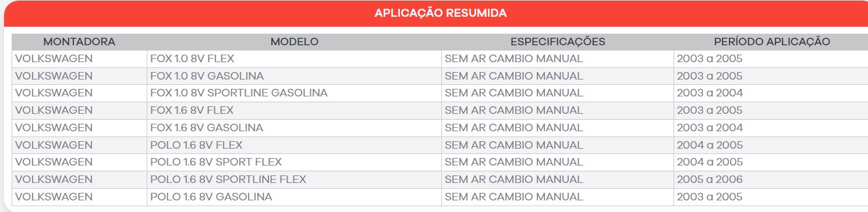Select the MONTADORA column header

79,42
